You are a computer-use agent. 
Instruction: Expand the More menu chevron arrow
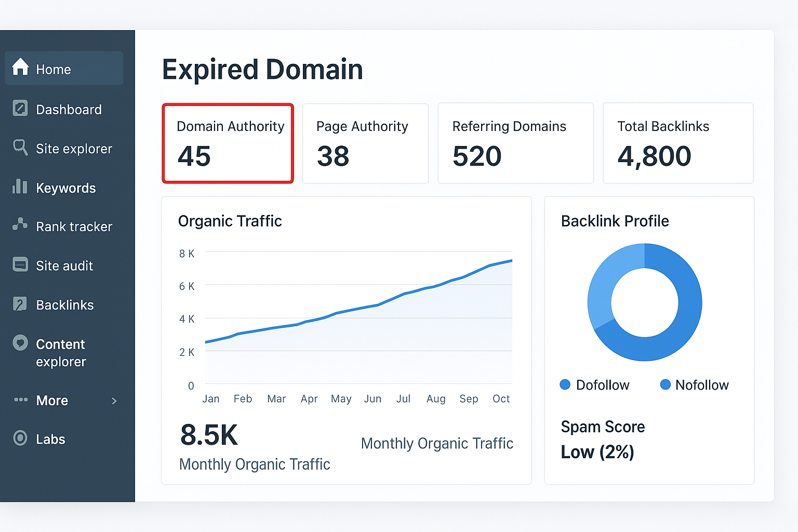[114, 401]
